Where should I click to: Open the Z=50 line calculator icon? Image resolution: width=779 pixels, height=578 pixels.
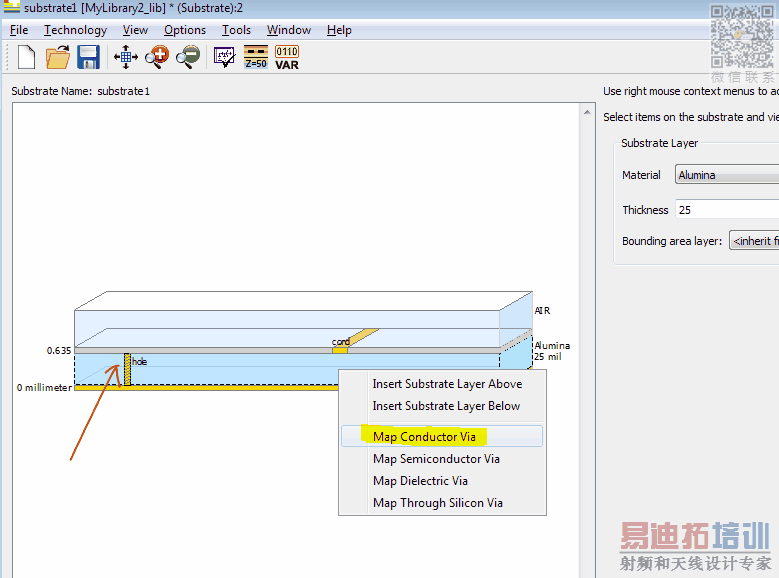256,57
